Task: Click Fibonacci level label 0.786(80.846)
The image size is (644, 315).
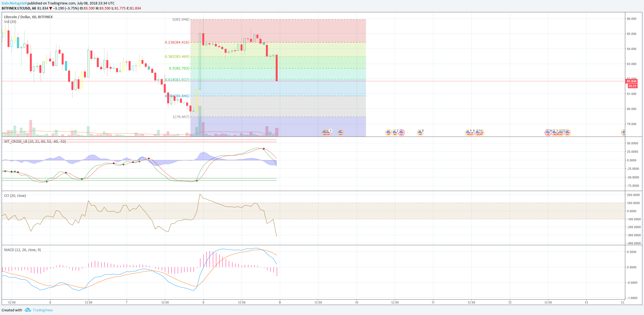Action: 177,96
